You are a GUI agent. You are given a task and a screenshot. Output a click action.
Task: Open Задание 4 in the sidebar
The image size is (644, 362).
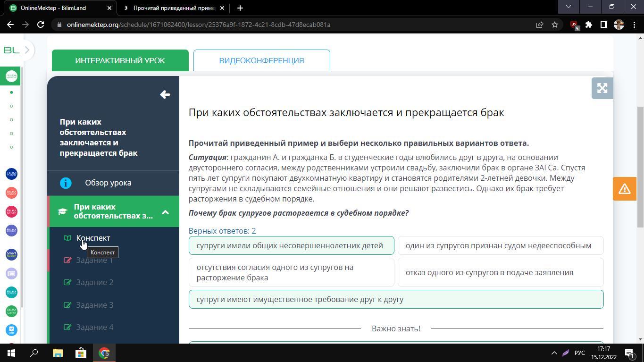click(x=94, y=327)
